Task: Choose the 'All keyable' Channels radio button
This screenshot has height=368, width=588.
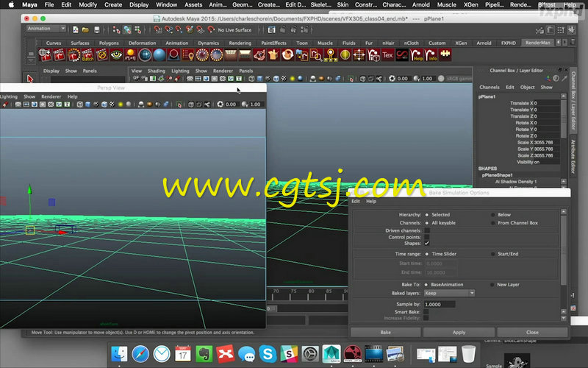Action: coord(427,223)
